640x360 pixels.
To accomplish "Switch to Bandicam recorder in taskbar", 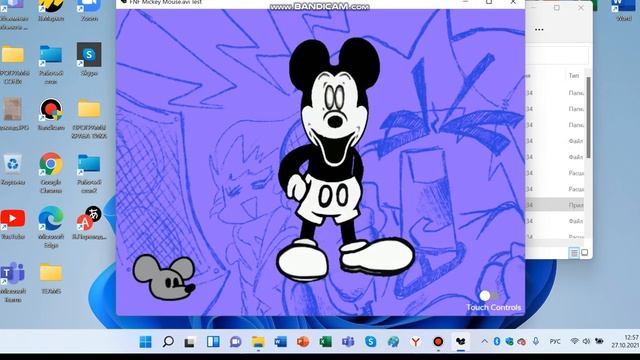I will pyautogui.click(x=438, y=342).
